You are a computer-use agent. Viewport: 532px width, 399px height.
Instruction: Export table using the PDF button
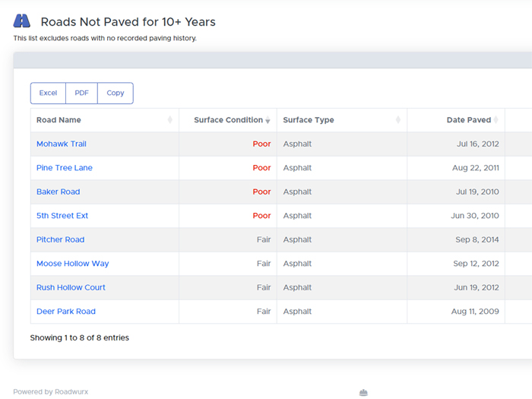coord(81,93)
